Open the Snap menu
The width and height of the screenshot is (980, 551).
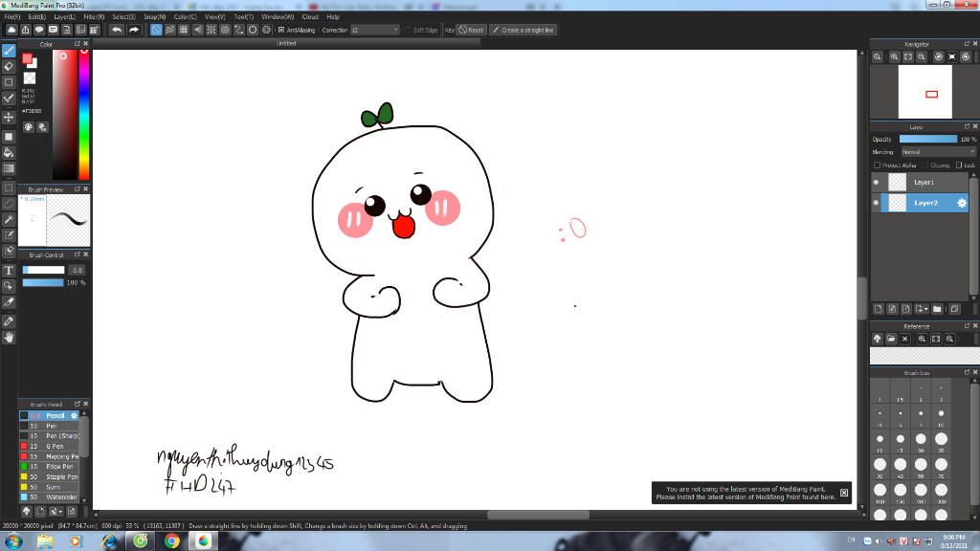[x=154, y=17]
